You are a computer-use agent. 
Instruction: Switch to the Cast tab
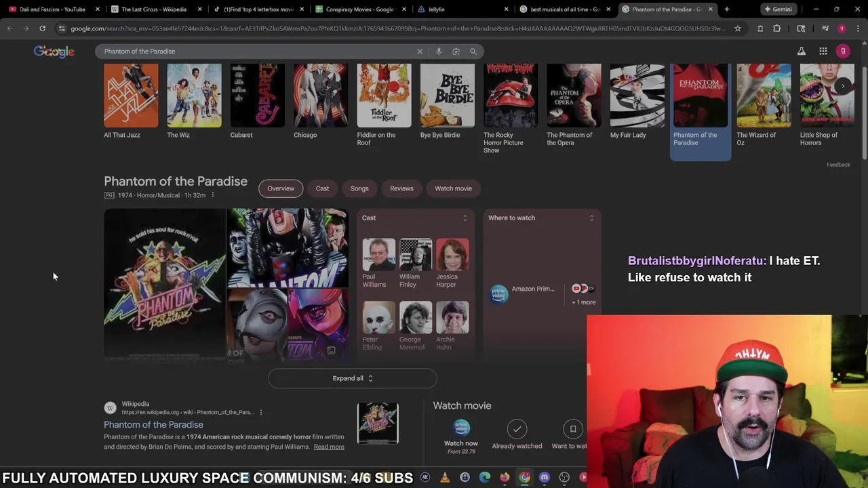[322, 188]
